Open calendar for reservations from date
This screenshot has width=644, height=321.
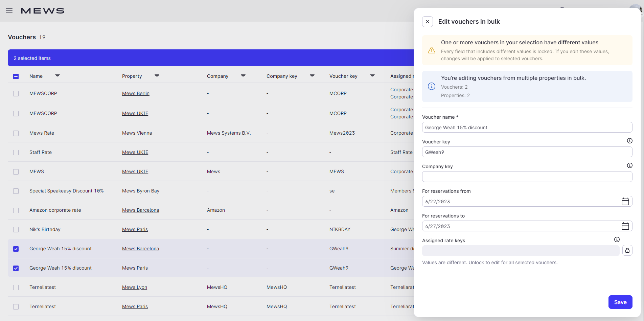625,202
